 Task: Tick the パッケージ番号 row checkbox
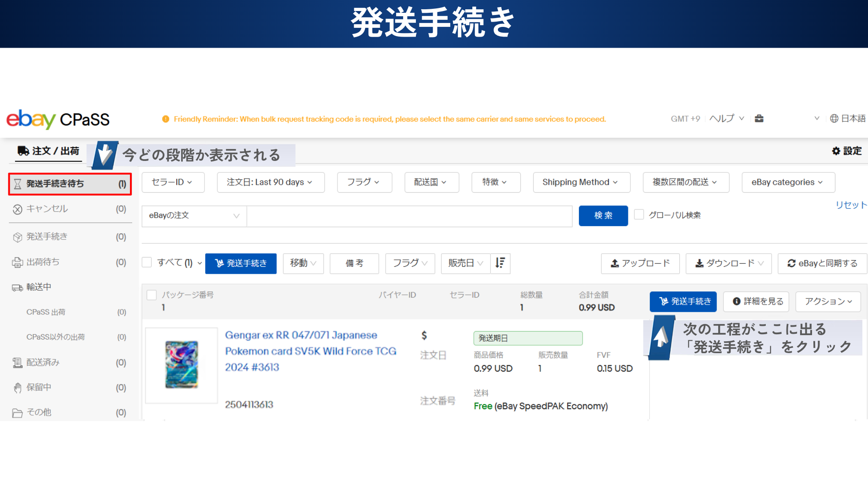(152, 295)
